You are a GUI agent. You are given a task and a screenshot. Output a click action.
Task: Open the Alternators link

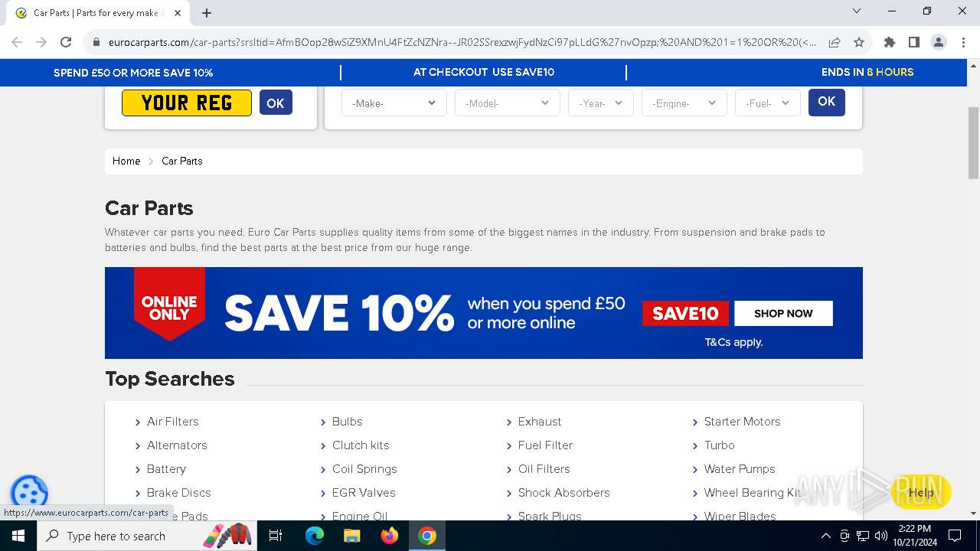(x=177, y=445)
